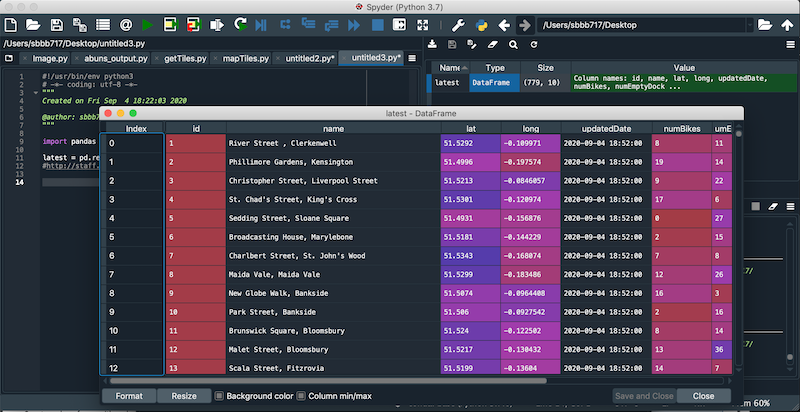Run selection or current line icon
The image size is (800, 412).
point(217,25)
